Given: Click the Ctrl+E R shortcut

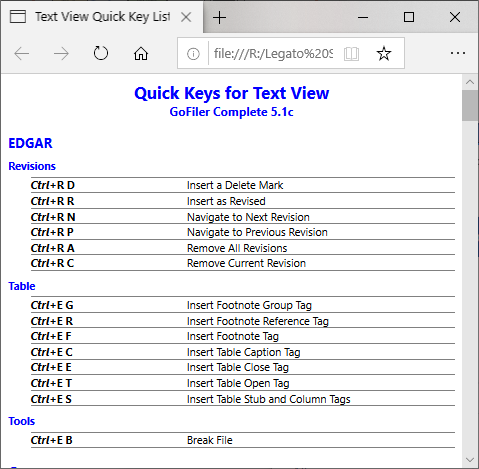Looking at the screenshot, I should 52,321.
